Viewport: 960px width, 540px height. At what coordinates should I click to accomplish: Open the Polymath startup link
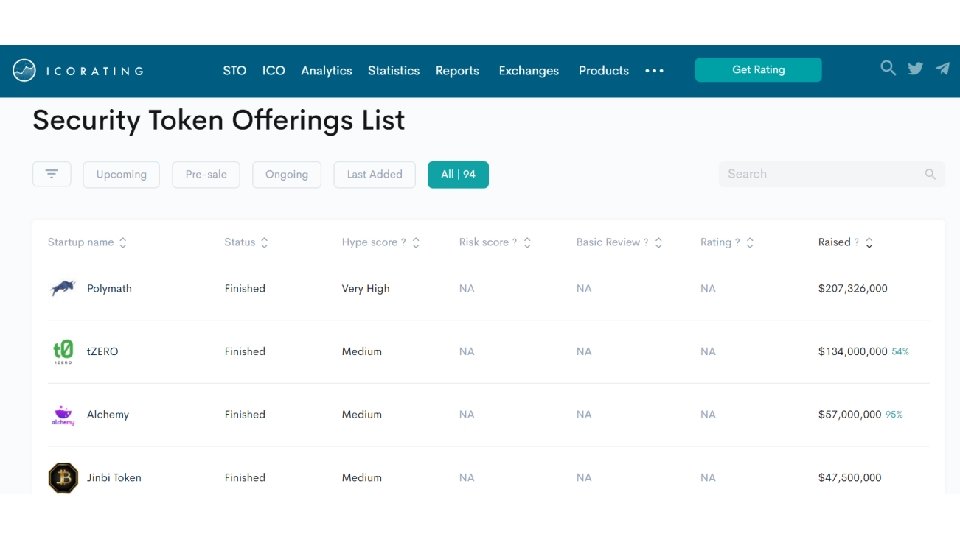click(x=109, y=288)
